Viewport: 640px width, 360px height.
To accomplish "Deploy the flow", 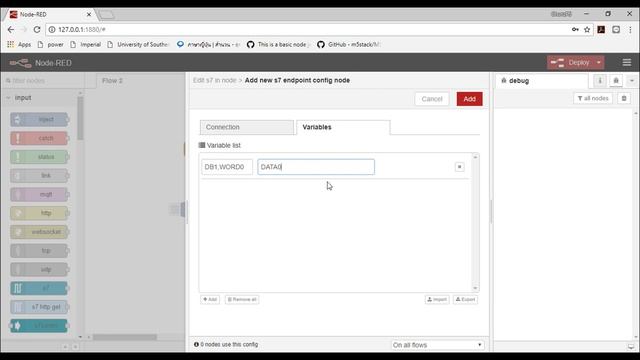I will pyautogui.click(x=570, y=62).
